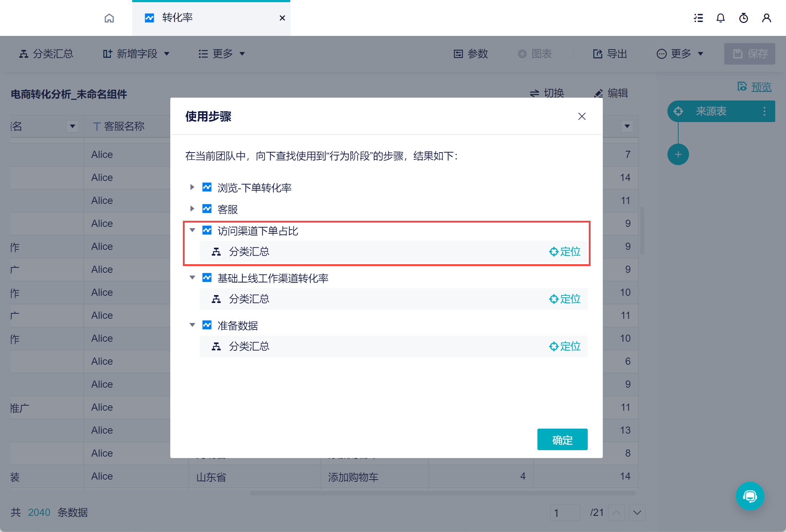Viewport: 786px width, 532px height.
Task: Click the customer support chat bubble
Action: 750,496
